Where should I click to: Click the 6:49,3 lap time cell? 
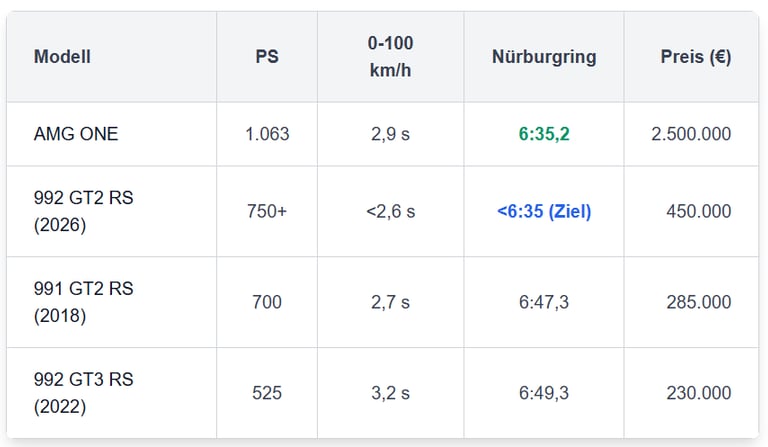(x=544, y=393)
